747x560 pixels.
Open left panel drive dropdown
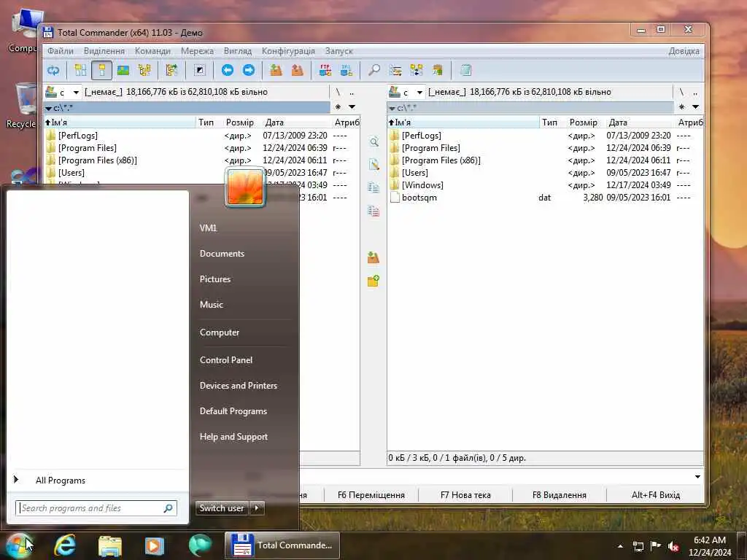(x=76, y=93)
